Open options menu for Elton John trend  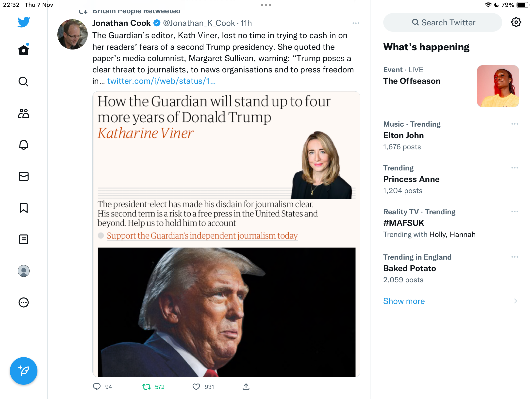coord(515,124)
